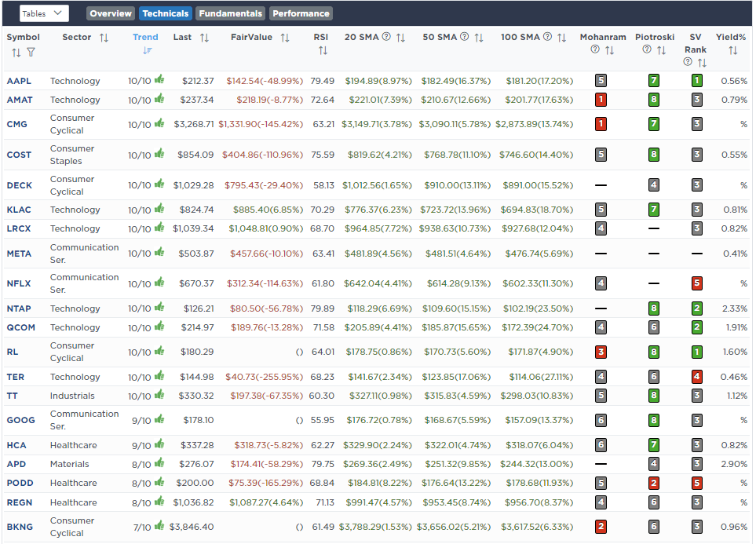Sort by the Sector column arrows

(x=104, y=38)
